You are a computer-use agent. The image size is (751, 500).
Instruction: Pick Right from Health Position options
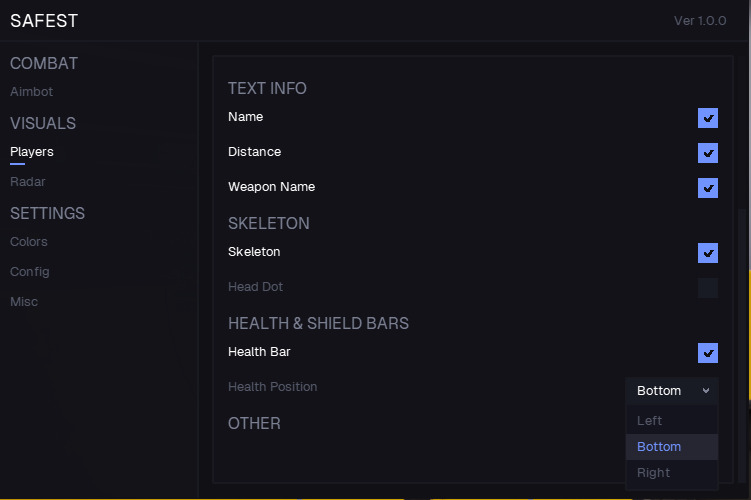pos(653,473)
